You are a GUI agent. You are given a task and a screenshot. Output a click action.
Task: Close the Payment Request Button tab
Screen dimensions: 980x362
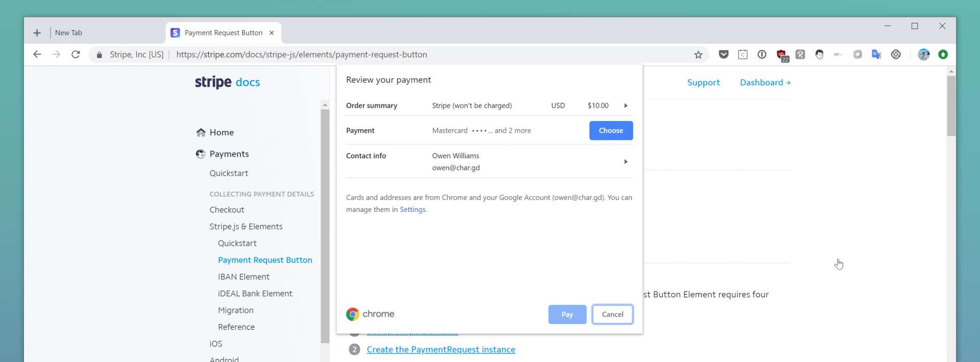(272, 33)
